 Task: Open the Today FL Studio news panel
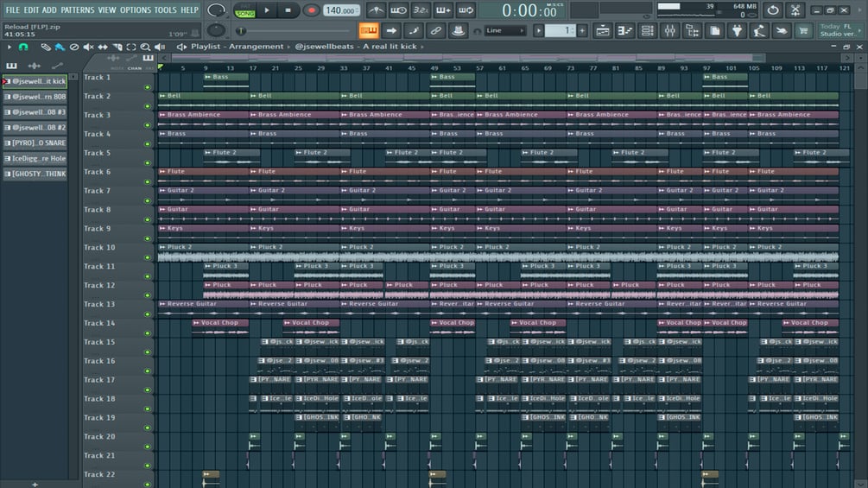point(839,30)
